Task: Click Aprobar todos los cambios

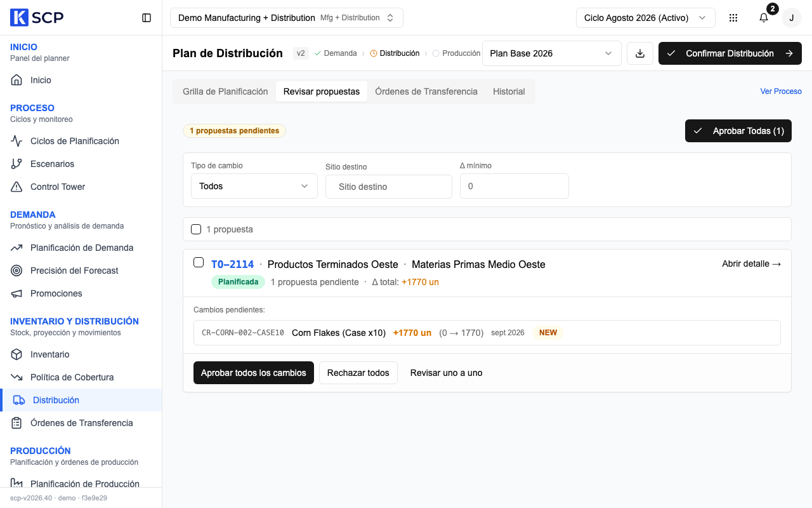Action: coord(254,373)
